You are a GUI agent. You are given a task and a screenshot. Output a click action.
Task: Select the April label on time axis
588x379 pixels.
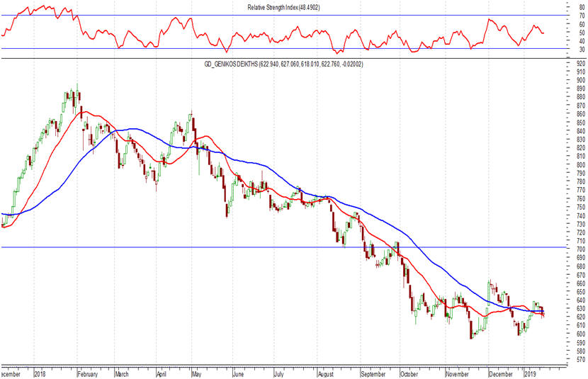click(x=162, y=374)
